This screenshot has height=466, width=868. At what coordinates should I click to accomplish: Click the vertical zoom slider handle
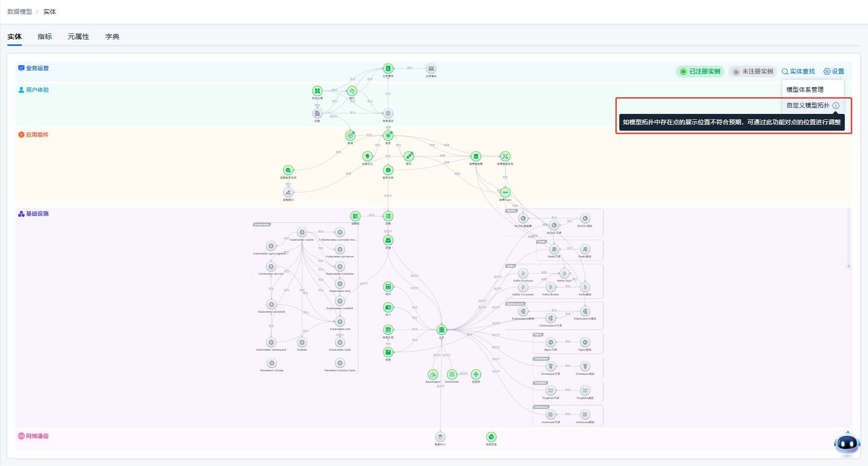pos(849,266)
